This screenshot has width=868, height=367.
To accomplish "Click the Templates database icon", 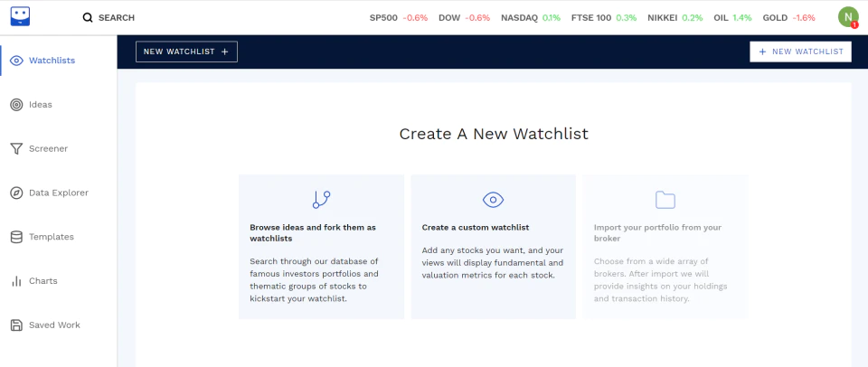I will click(16, 237).
